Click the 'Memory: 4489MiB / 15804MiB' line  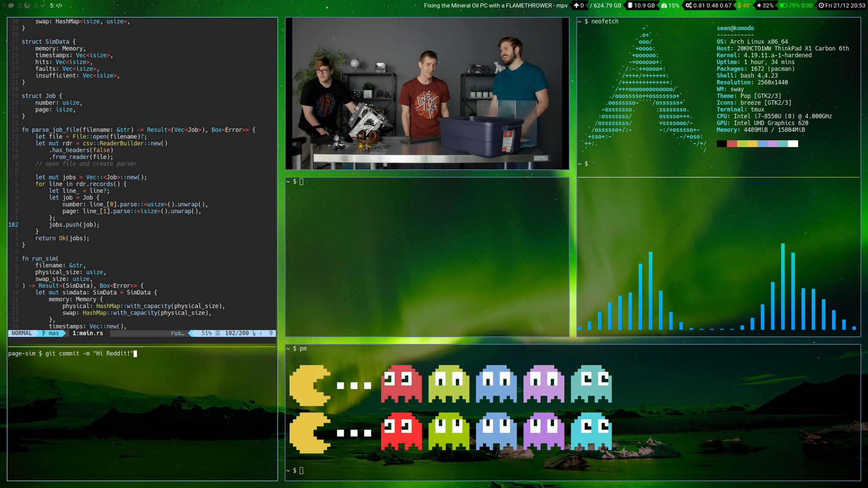pos(761,130)
